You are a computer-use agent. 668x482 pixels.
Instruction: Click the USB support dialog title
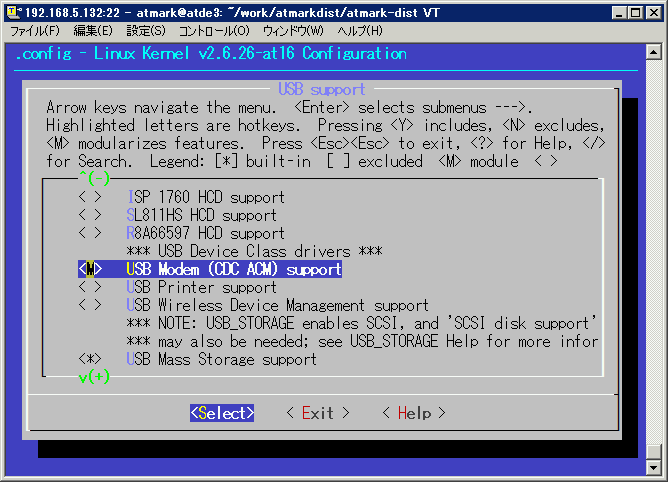pos(322,89)
